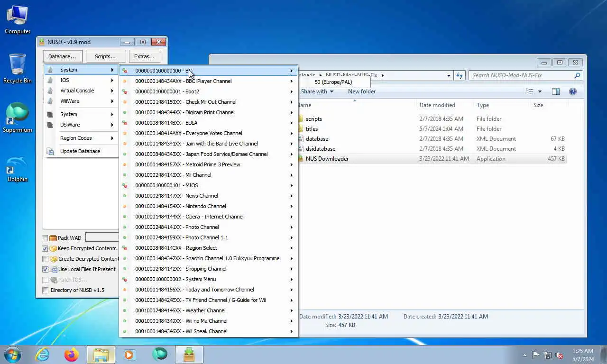The image size is (607, 364).
Task: Open Firefox from the taskbar
Action: click(x=72, y=355)
